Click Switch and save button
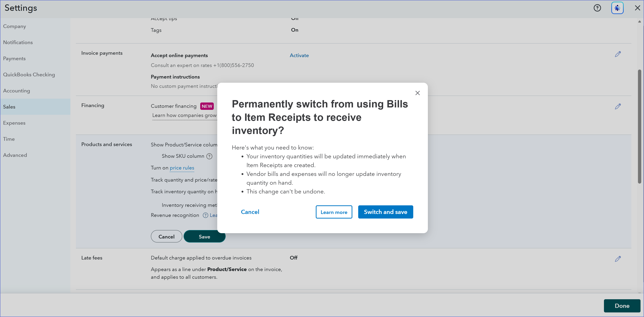The height and width of the screenshot is (317, 644). [x=385, y=212]
